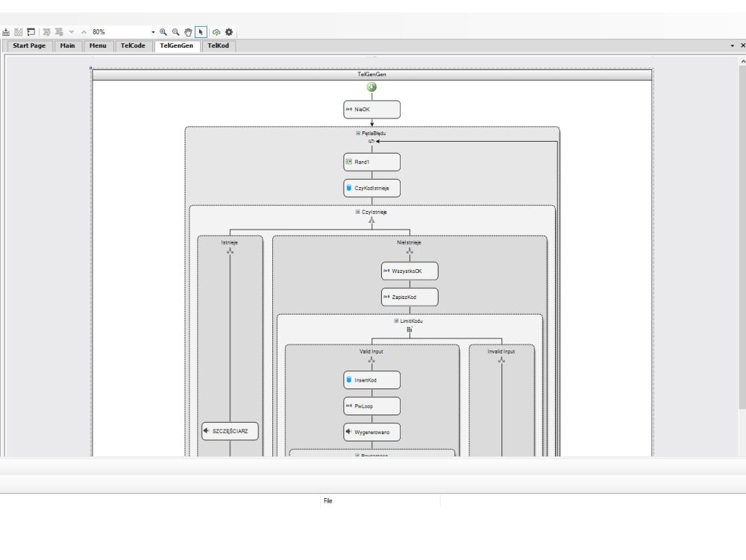This screenshot has height=560, width=746.
Task: Open the tab list dropdown arrow
Action: click(733, 45)
